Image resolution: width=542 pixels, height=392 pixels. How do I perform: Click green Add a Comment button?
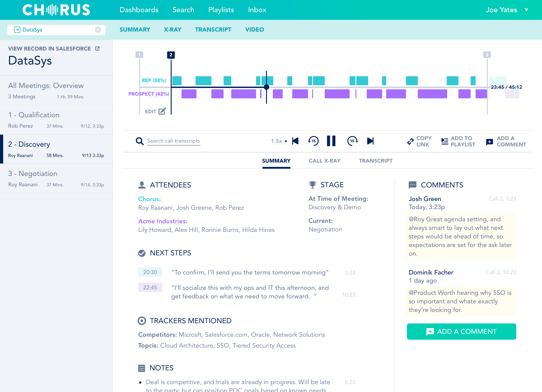tap(461, 332)
